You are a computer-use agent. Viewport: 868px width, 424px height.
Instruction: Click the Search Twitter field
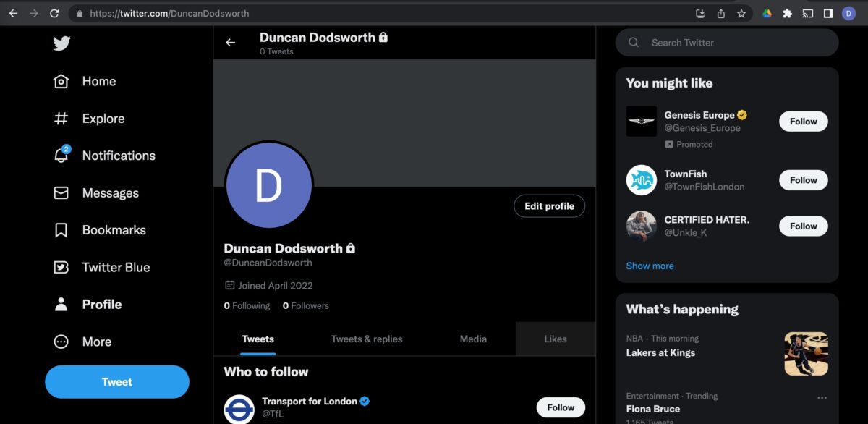[x=727, y=43]
